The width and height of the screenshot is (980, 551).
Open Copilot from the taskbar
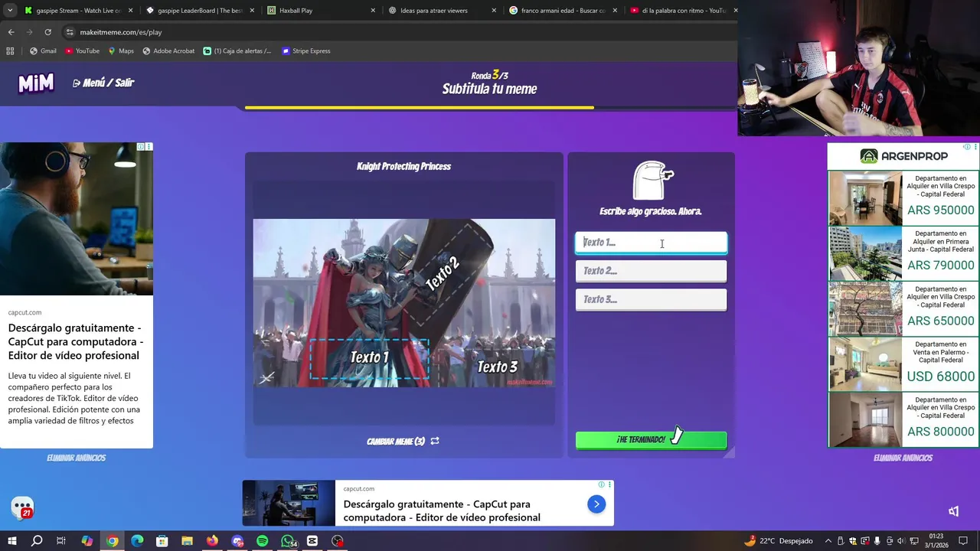point(87,541)
